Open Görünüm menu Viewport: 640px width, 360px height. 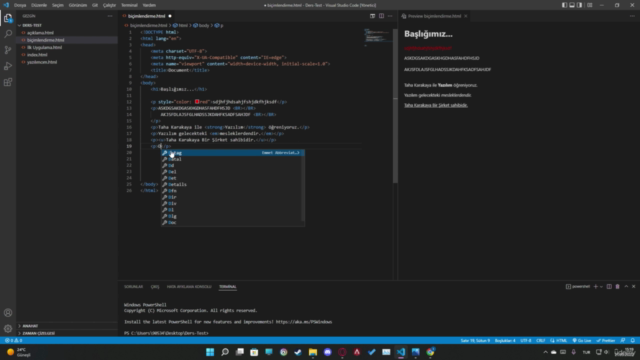click(78, 5)
